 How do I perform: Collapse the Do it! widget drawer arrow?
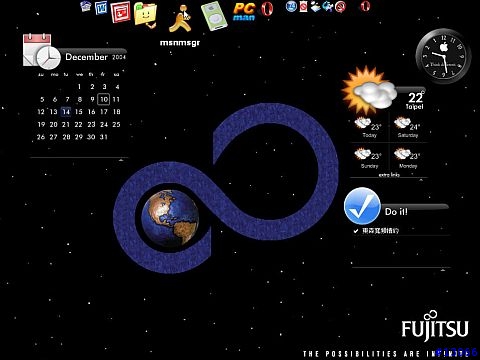click(x=443, y=270)
